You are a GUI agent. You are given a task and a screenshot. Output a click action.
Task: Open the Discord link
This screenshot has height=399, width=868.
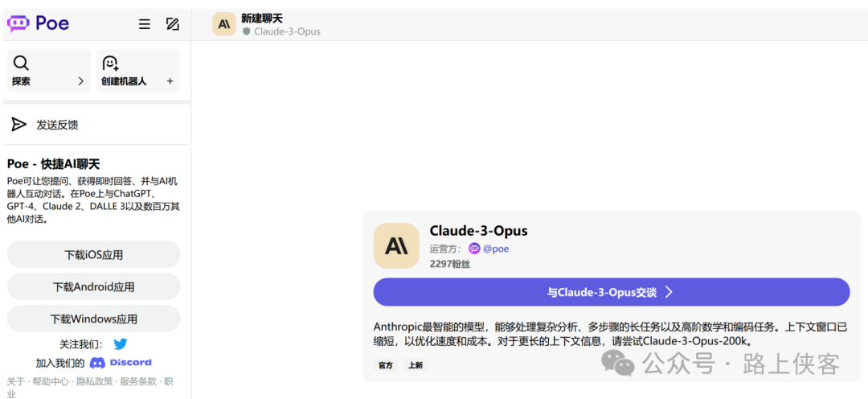[121, 363]
